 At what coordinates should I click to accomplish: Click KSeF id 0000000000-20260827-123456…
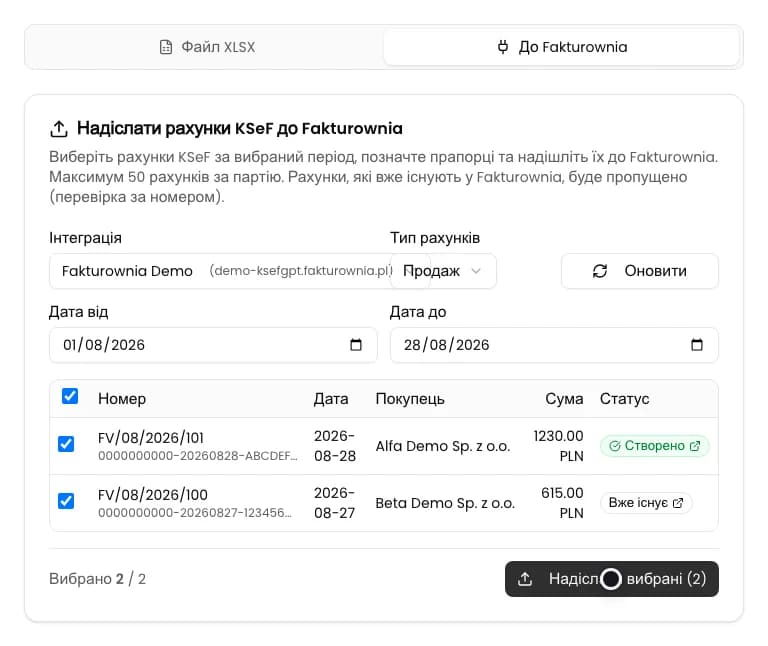(x=195, y=513)
